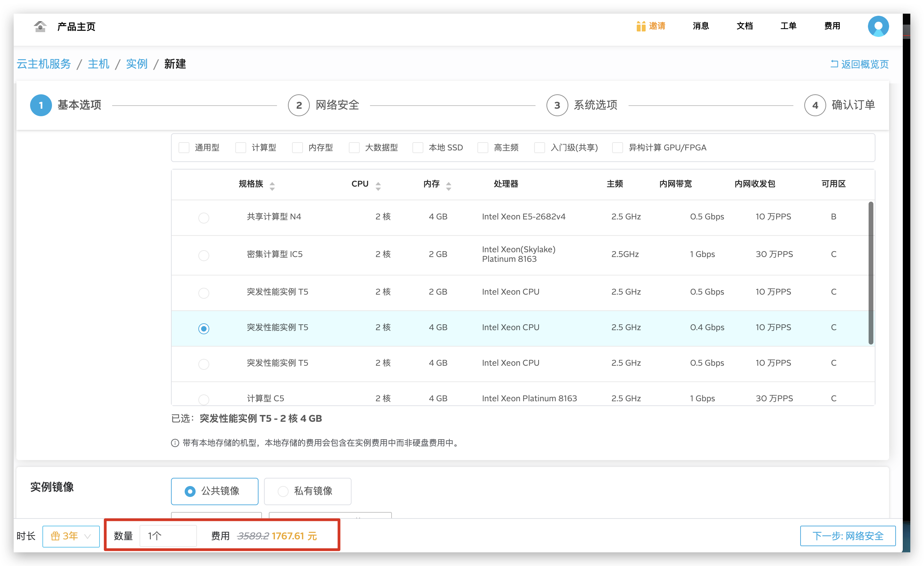Click the info icon beside local storage note
Screen dimensions: 924x566
(x=175, y=443)
